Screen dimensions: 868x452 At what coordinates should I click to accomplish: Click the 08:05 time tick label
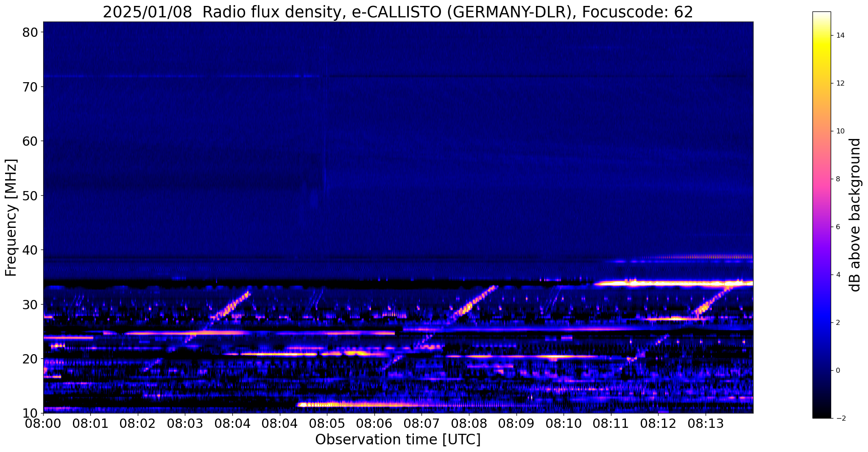tap(327, 423)
